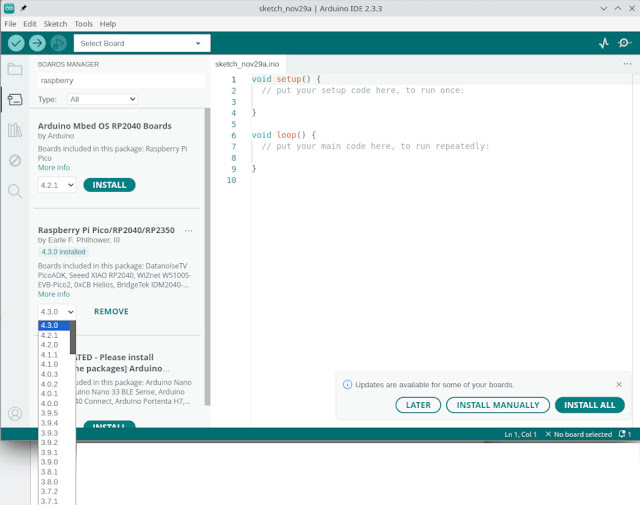This screenshot has width=640, height=505.
Task: Open the Sketchbook folder sidebar icon
Action: (15, 69)
